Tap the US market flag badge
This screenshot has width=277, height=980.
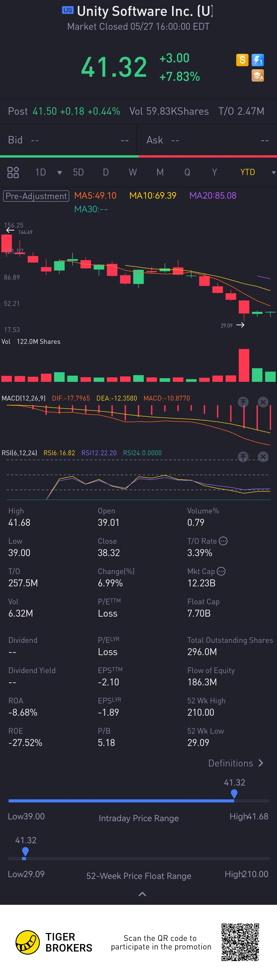pyautogui.click(x=68, y=10)
